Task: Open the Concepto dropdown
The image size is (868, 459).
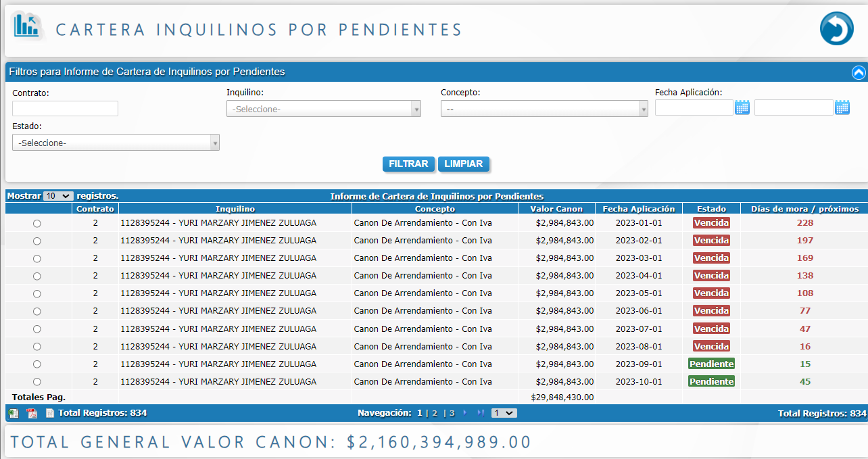Action: pyautogui.click(x=544, y=109)
